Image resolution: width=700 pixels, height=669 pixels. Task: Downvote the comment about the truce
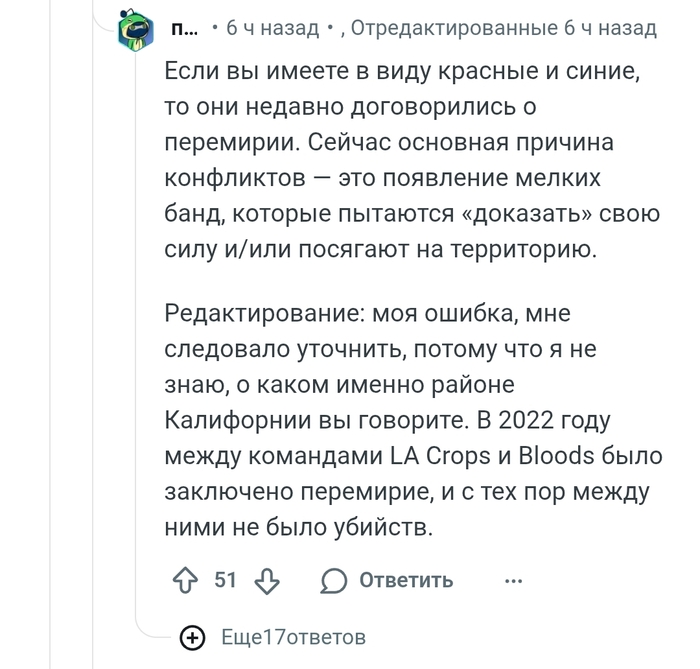click(x=267, y=580)
